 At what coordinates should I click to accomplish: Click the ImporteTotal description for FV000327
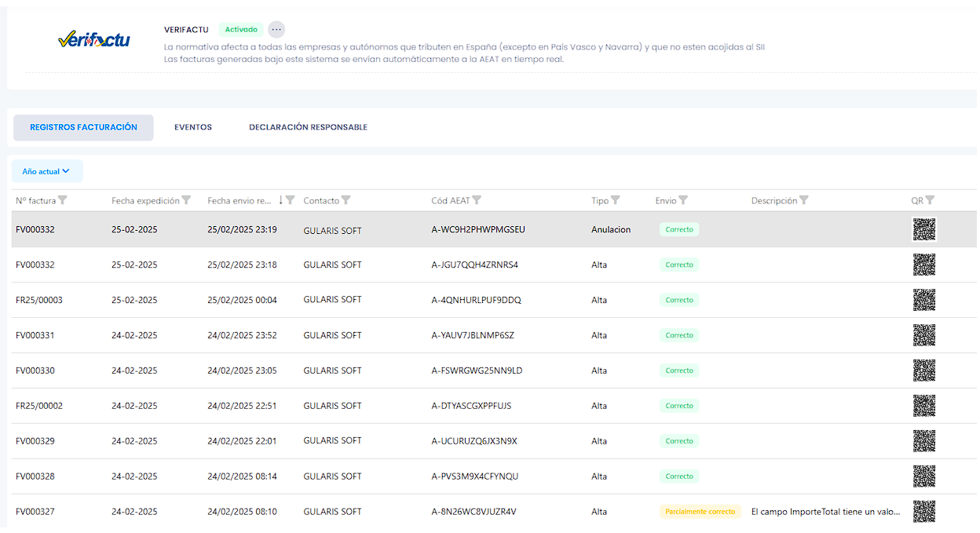[825, 512]
